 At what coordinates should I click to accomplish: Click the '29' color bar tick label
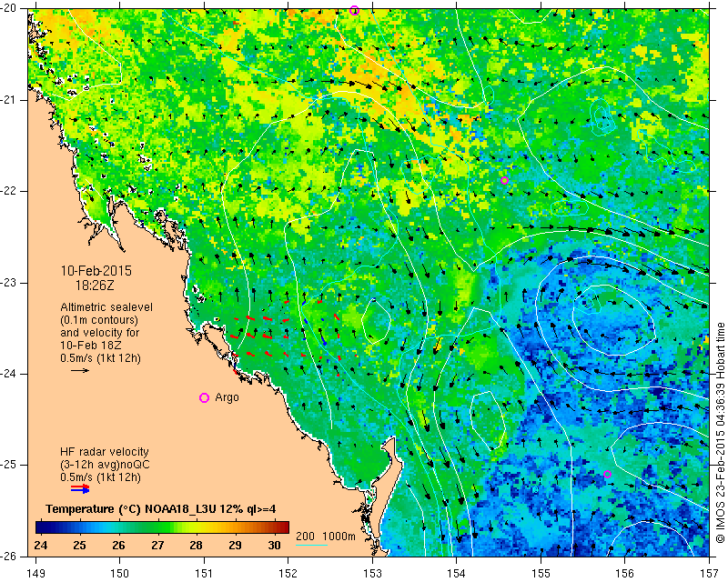point(235,545)
